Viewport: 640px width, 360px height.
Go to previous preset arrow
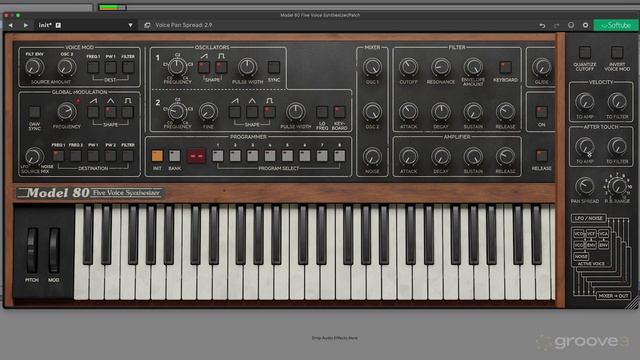pos(11,25)
